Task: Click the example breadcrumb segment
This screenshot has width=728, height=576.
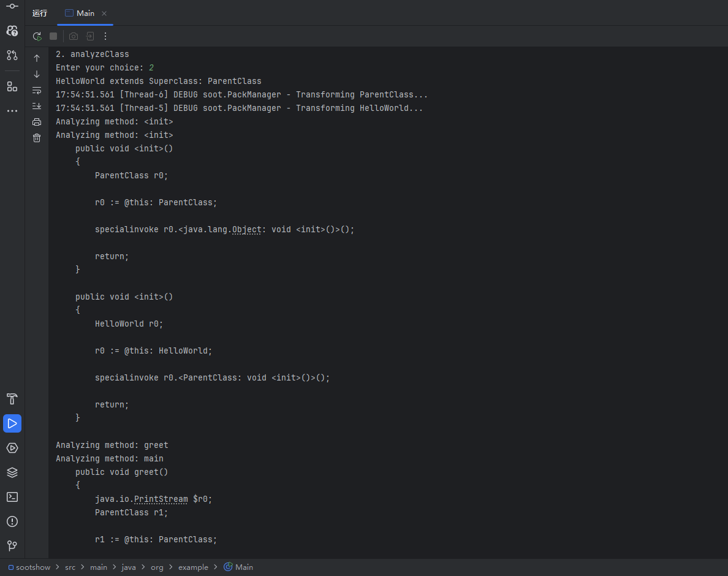Action: pos(193,567)
